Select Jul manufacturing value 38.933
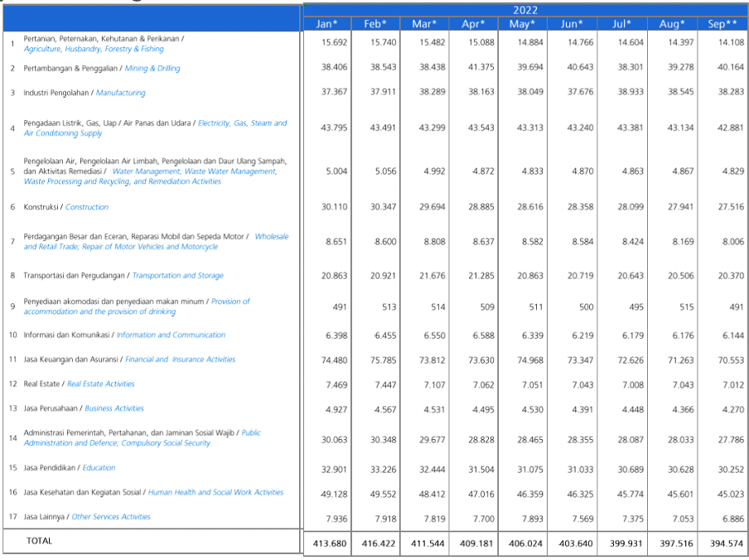 pos(631,92)
